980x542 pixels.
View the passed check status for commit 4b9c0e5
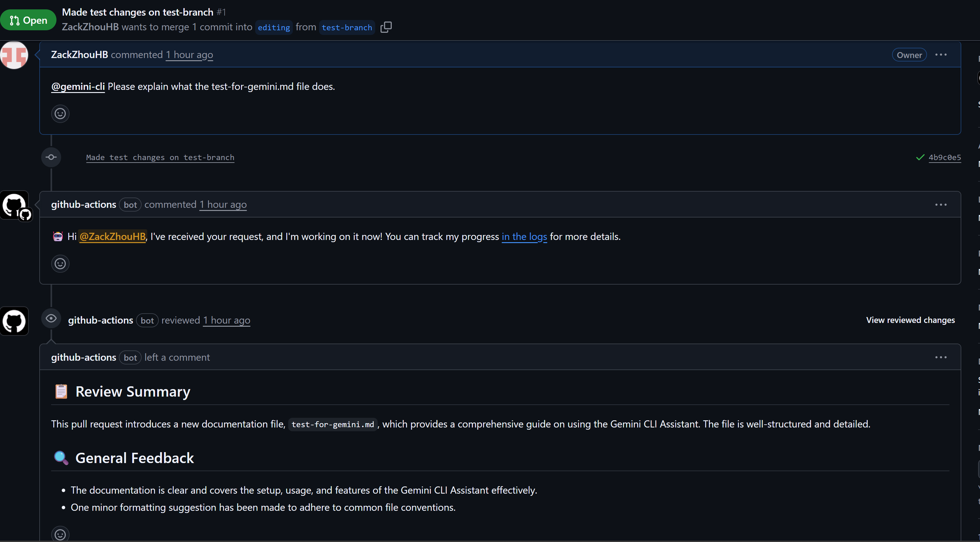(920, 157)
